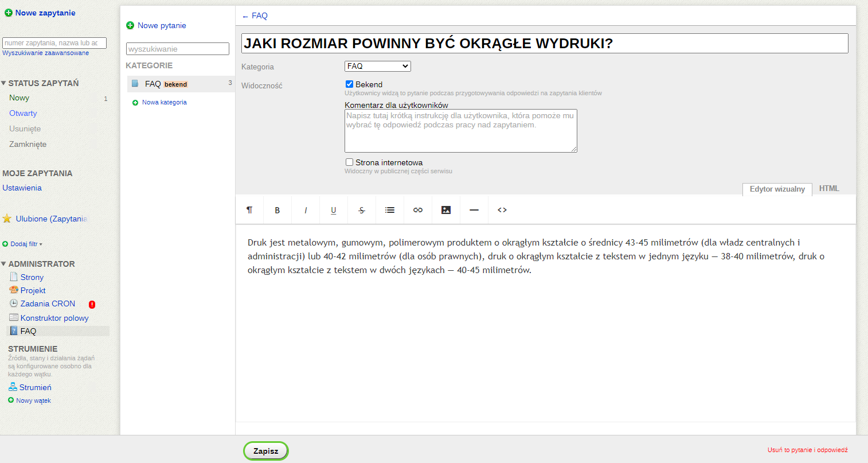Screen dimensions: 868x463
Task: Open the Ustawienia link
Action: (x=22, y=188)
